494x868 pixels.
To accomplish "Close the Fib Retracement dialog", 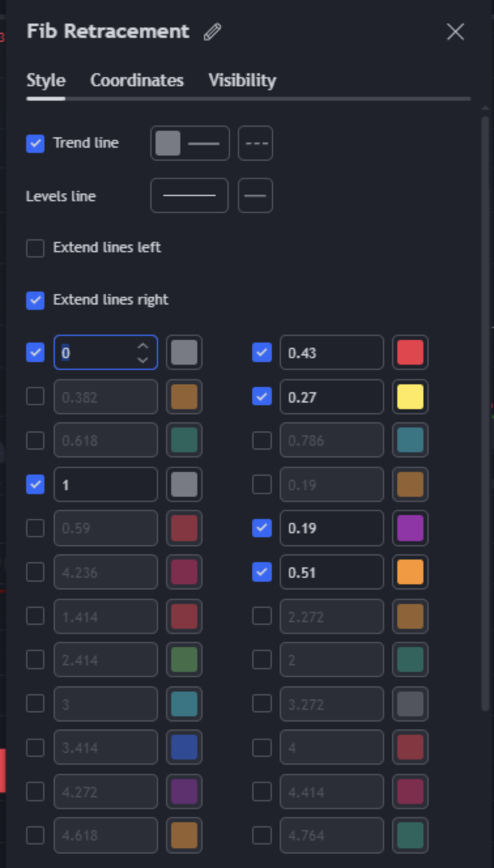I will coord(455,31).
